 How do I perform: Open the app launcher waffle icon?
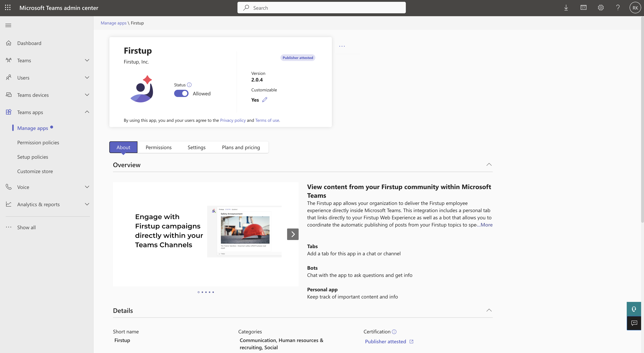click(x=8, y=8)
